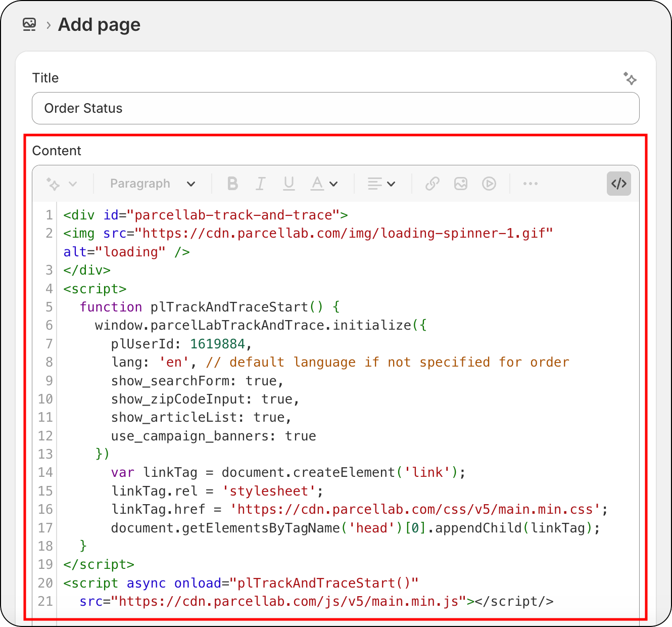
Task: Expand the chevron next to the AI sparkle
Action: [73, 184]
